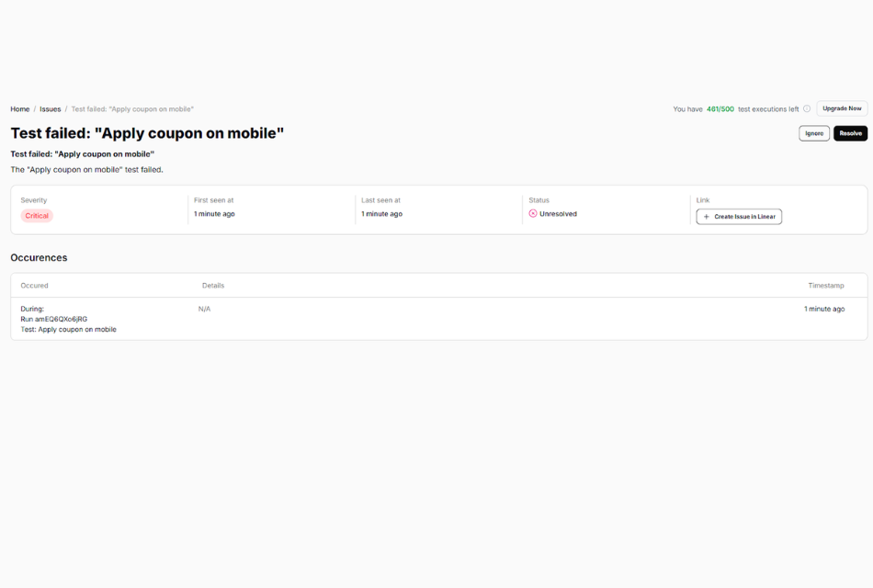The height and width of the screenshot is (588, 873).
Task: Toggle ignore state using the Ignore button
Action: 813,132
